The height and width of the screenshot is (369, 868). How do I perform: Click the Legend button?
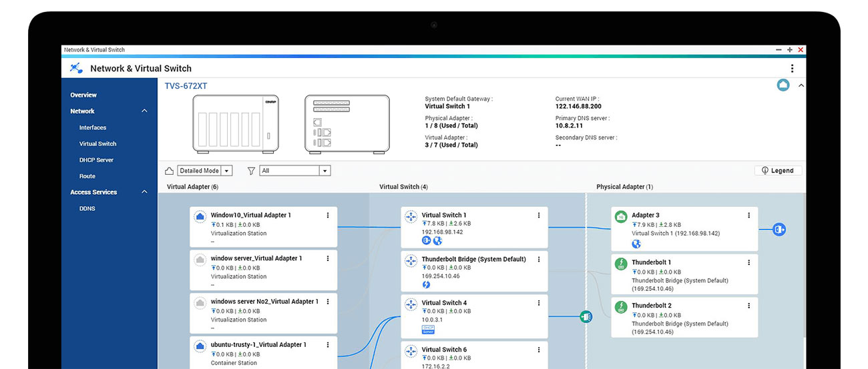coord(778,171)
